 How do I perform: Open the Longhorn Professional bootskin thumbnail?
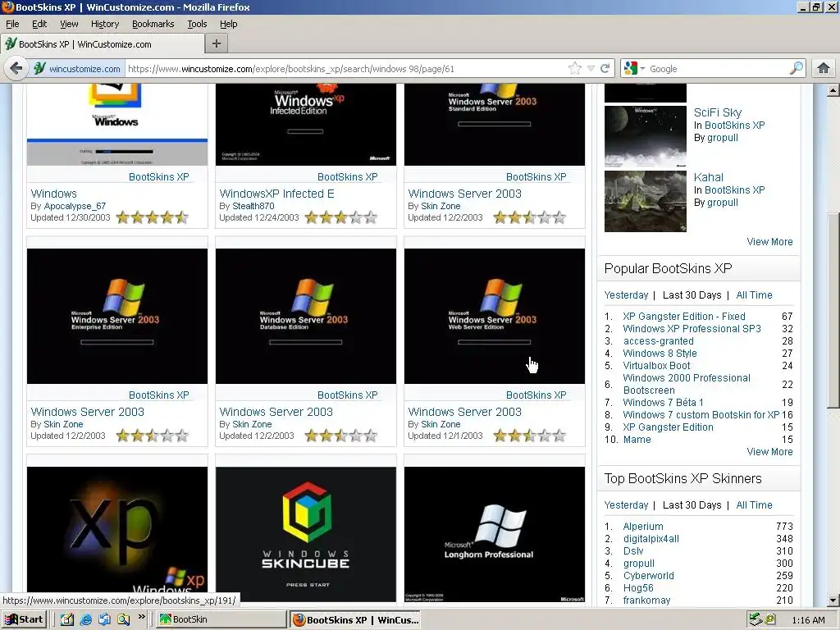click(495, 535)
